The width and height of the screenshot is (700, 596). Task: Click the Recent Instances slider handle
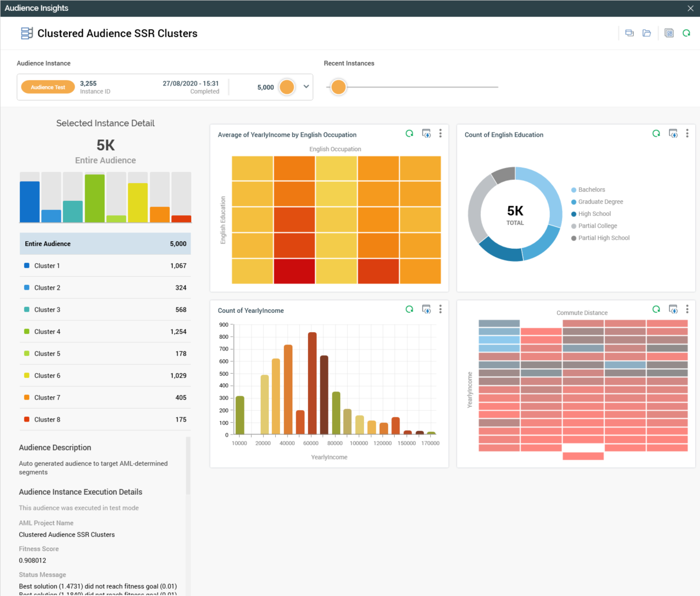[x=338, y=87]
